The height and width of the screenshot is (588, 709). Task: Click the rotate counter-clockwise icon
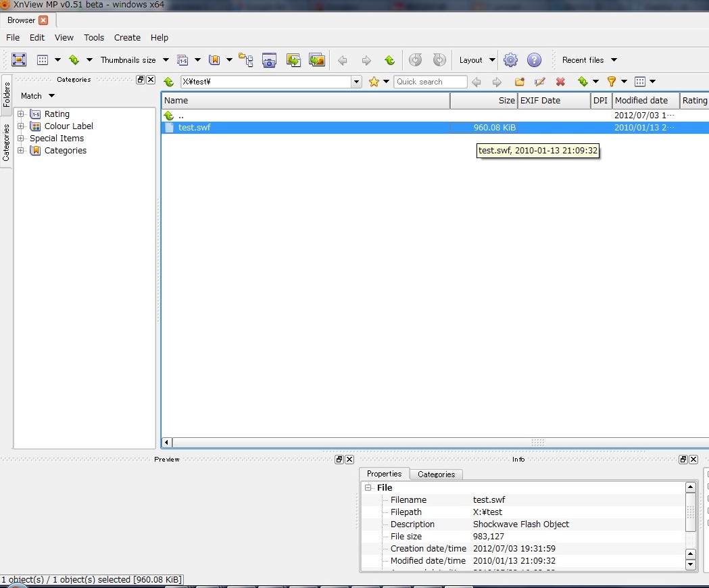point(416,59)
